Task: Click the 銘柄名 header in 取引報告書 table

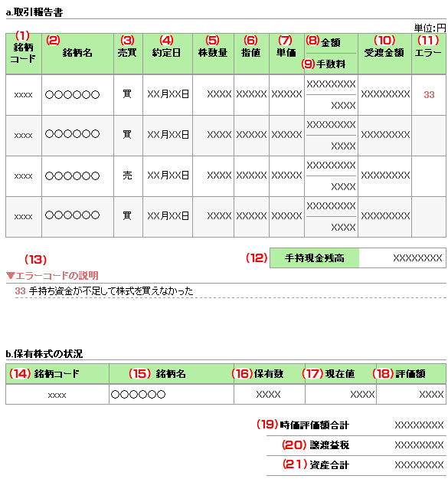Action: pyautogui.click(x=77, y=53)
